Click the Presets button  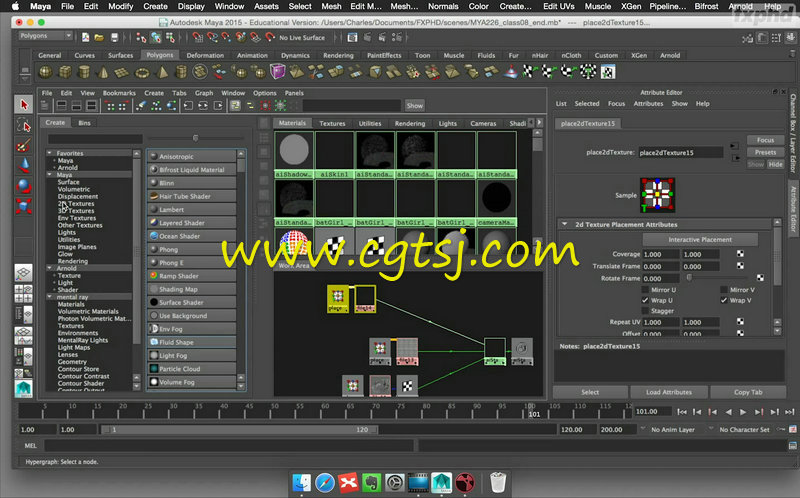point(765,152)
